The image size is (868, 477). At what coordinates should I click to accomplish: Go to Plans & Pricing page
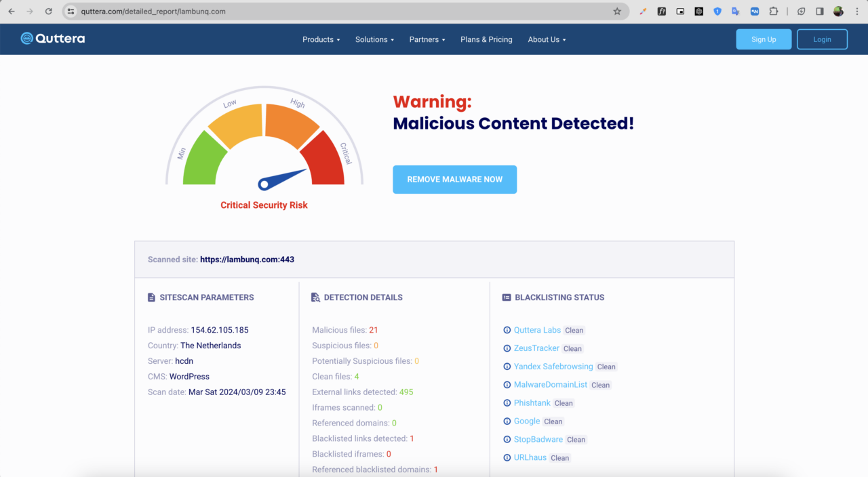486,39
